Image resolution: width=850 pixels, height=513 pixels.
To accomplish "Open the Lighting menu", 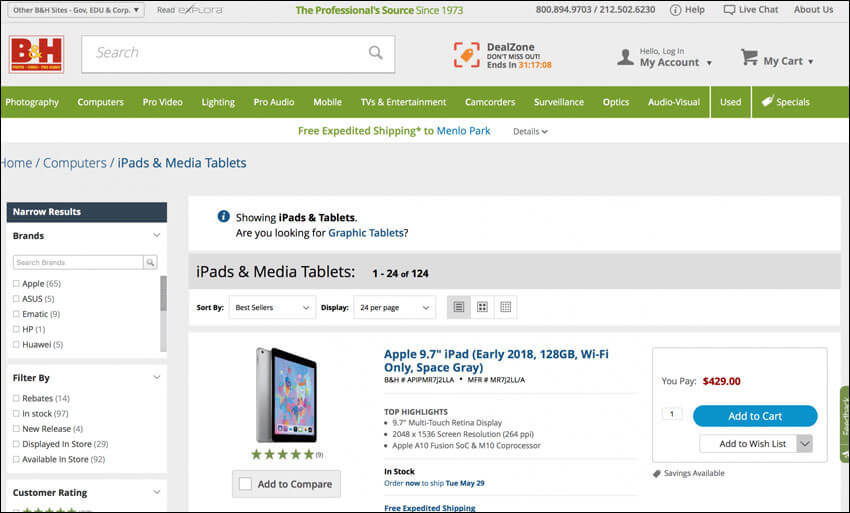I will pyautogui.click(x=218, y=102).
